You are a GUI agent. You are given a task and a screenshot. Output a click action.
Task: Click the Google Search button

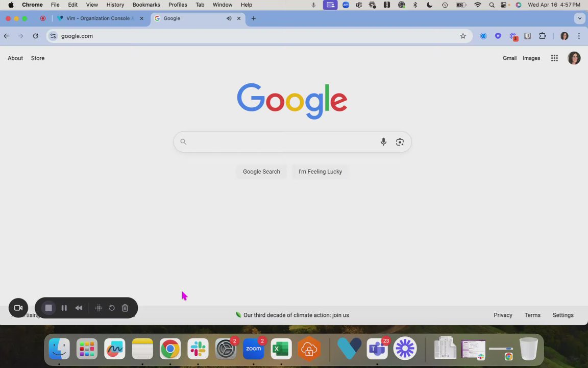click(261, 172)
